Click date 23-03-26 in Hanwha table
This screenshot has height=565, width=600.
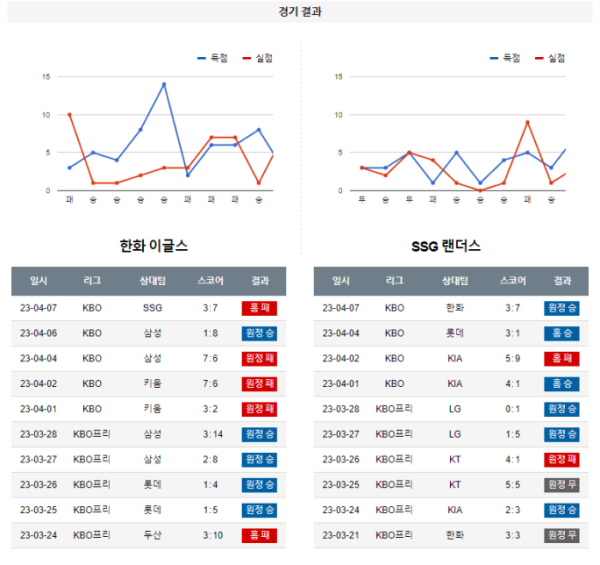click(x=39, y=485)
